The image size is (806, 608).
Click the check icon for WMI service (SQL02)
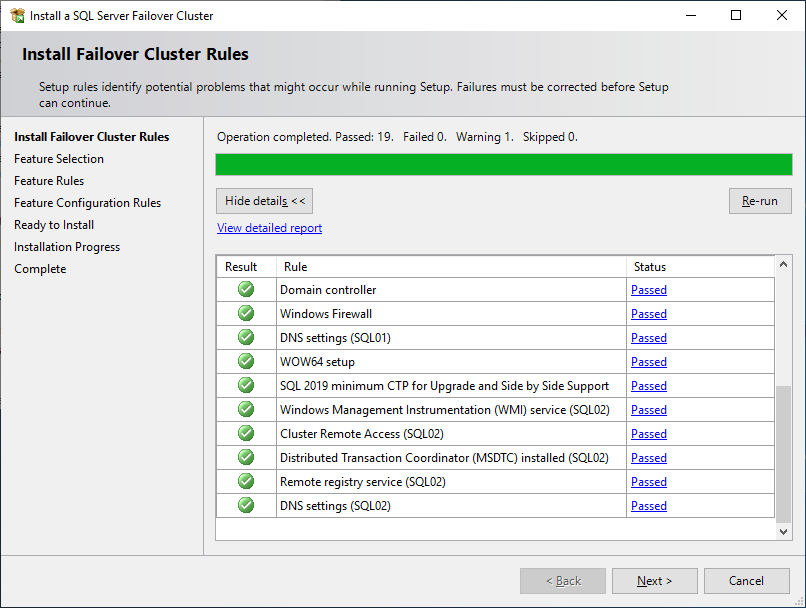(246, 409)
